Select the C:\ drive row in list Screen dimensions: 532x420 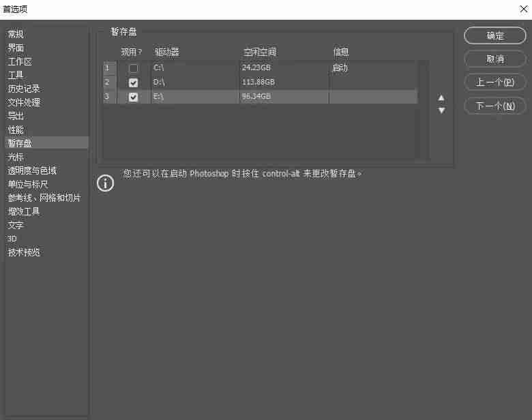pyautogui.click(x=261, y=68)
